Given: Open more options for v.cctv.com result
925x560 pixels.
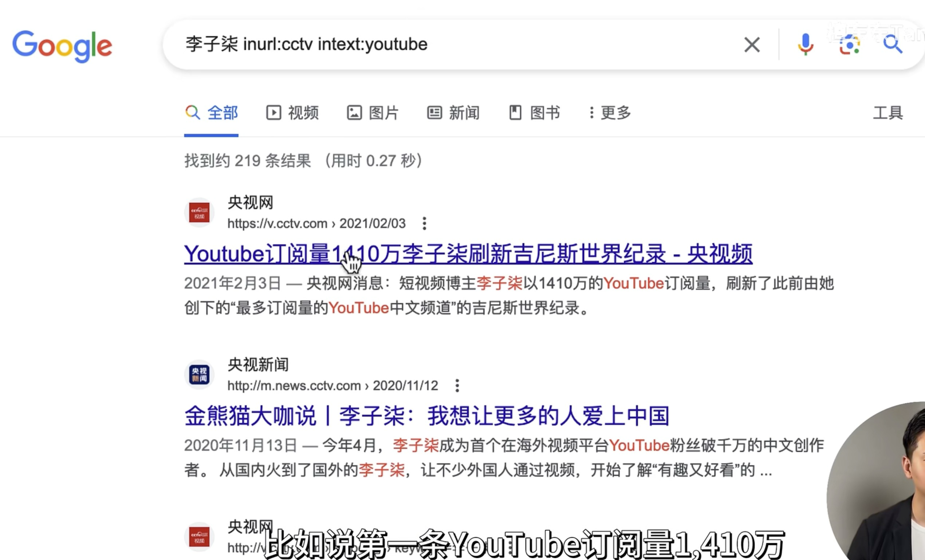Looking at the screenshot, I should [424, 224].
